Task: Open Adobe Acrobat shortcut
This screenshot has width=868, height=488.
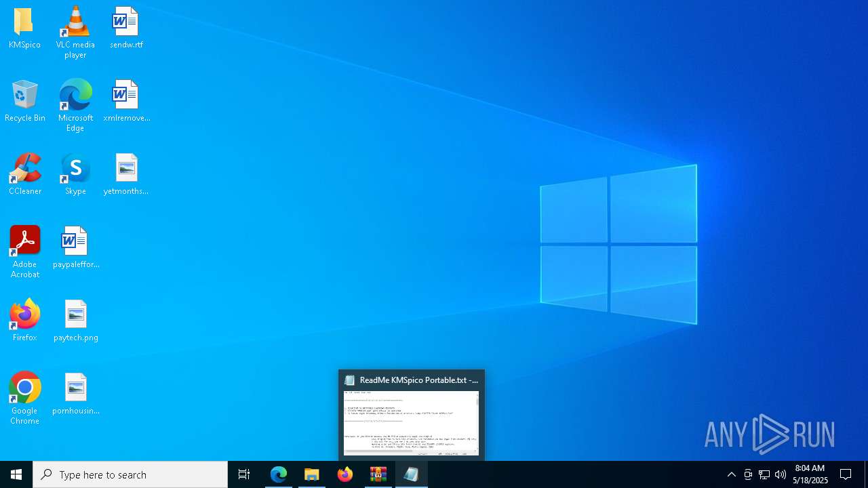Action: pyautogui.click(x=25, y=252)
